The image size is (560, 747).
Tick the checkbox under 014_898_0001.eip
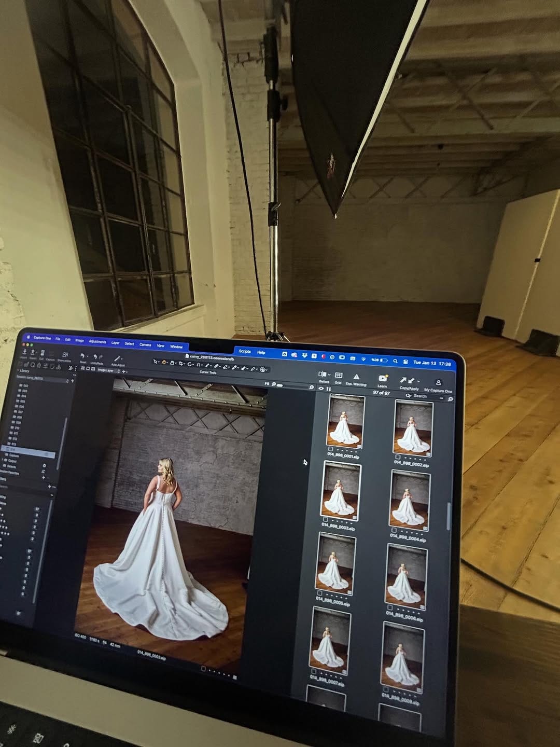[x=331, y=449]
